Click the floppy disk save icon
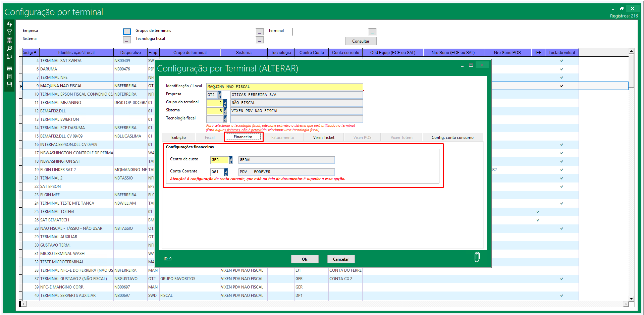The height and width of the screenshot is (315, 644). [9, 85]
